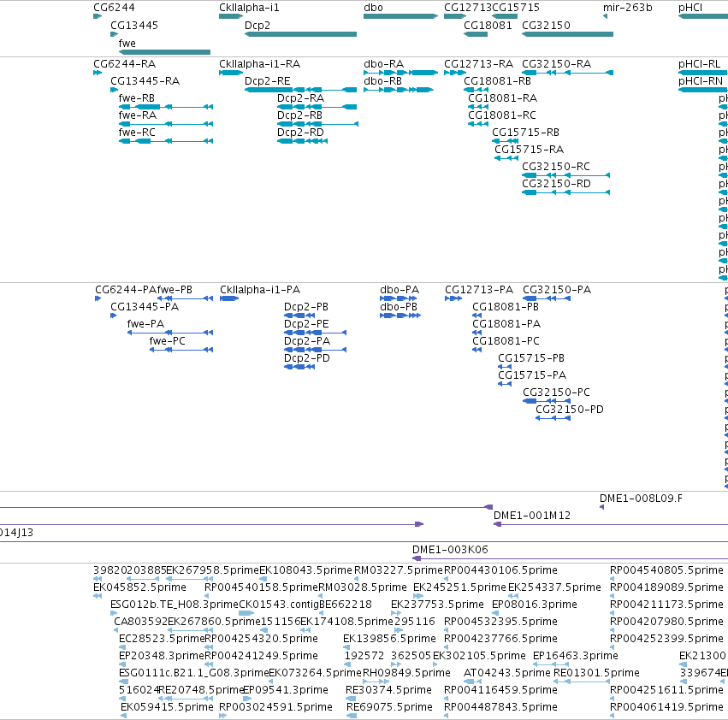Click the 'CkIIalpha-i1-PA' protein label
Screen dimensions: 728x720
click(x=260, y=290)
